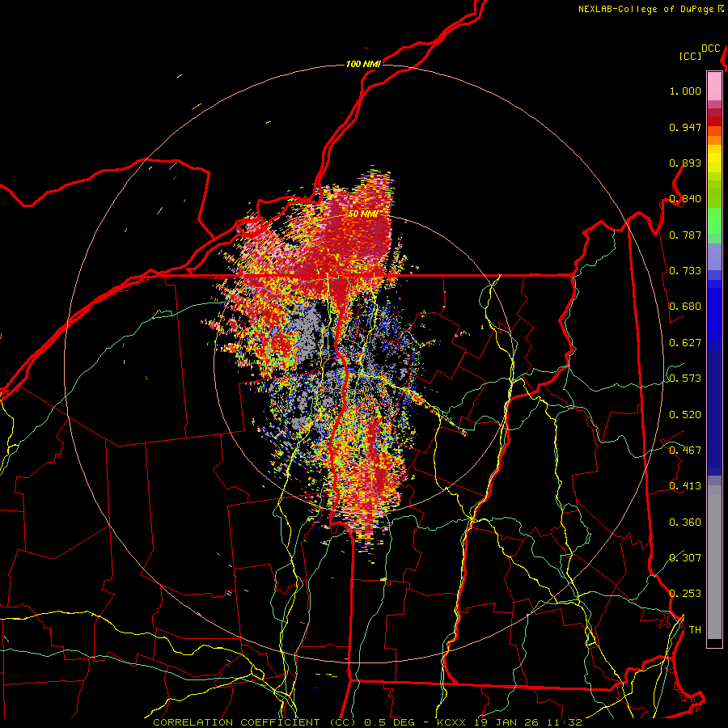This screenshot has height=728, width=728.
Task: Select the 0.360 legend value
Action: pyautogui.click(x=685, y=523)
